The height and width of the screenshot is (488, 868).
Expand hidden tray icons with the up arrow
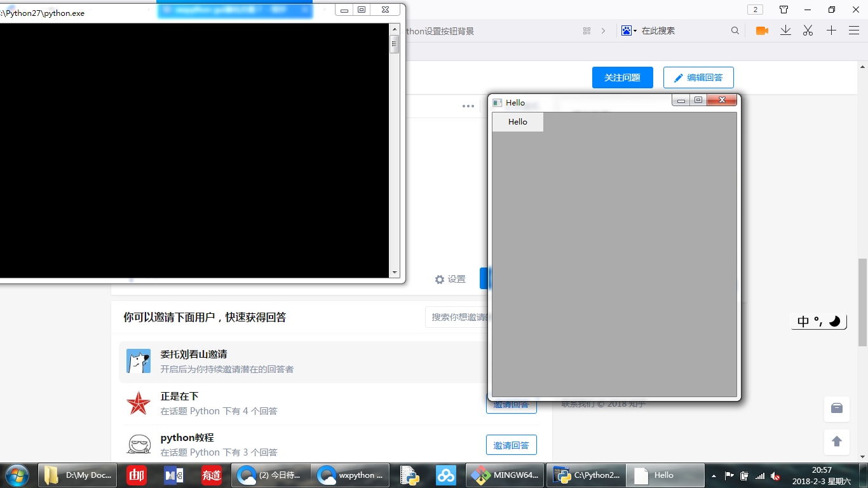click(713, 475)
